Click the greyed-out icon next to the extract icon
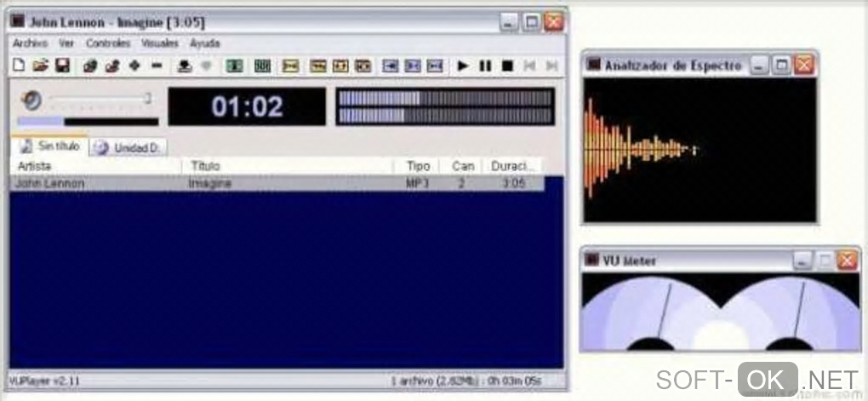The height and width of the screenshot is (401, 868). pos(206,66)
